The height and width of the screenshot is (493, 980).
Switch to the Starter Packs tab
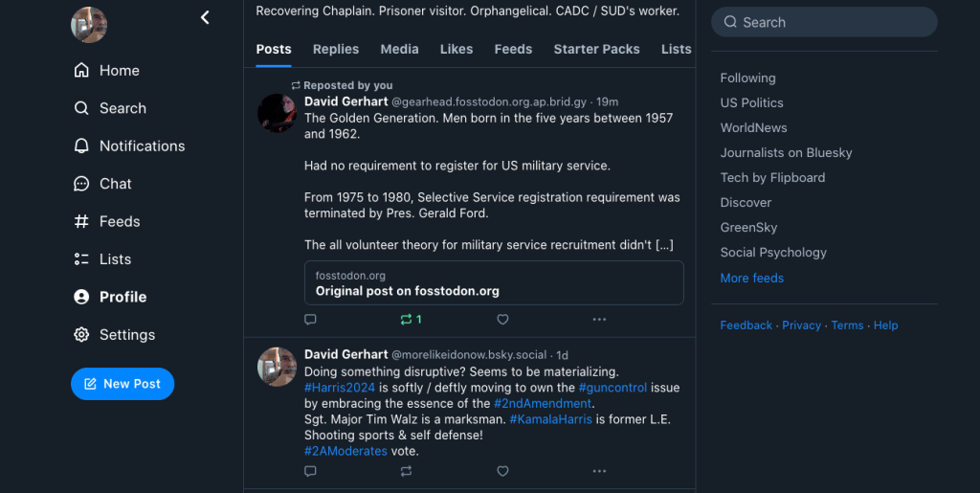tap(596, 49)
